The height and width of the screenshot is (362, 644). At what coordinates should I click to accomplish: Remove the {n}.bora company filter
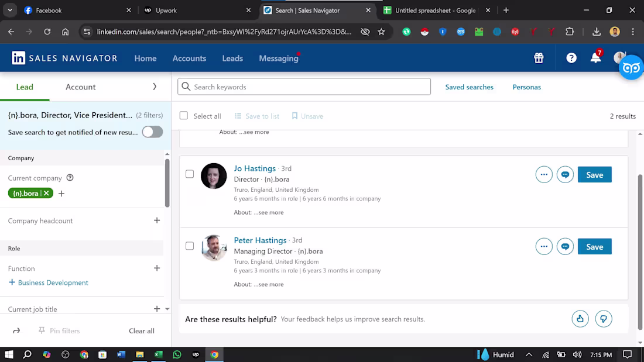(x=46, y=194)
